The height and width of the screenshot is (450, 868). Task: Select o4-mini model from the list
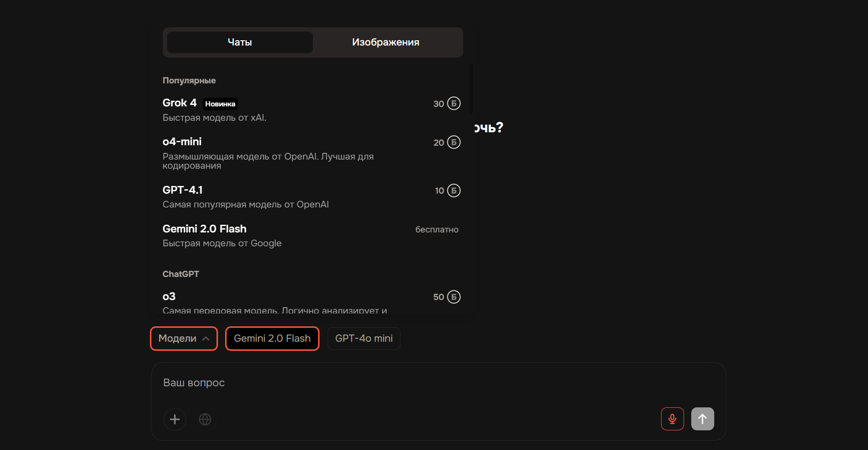point(311,153)
